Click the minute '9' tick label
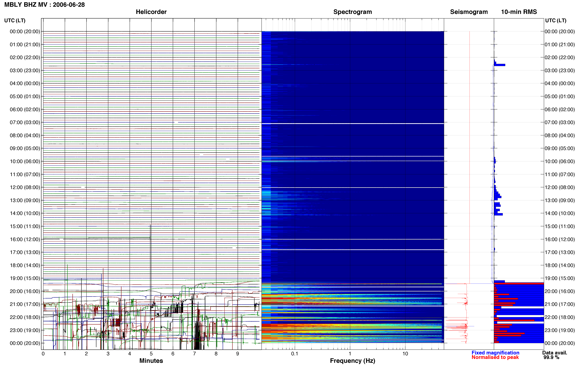 [237, 354]
